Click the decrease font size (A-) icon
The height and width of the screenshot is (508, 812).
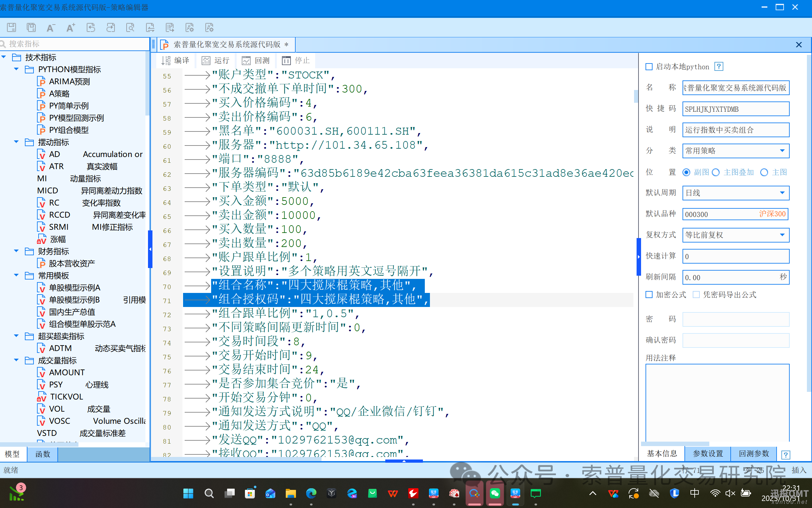click(x=51, y=27)
